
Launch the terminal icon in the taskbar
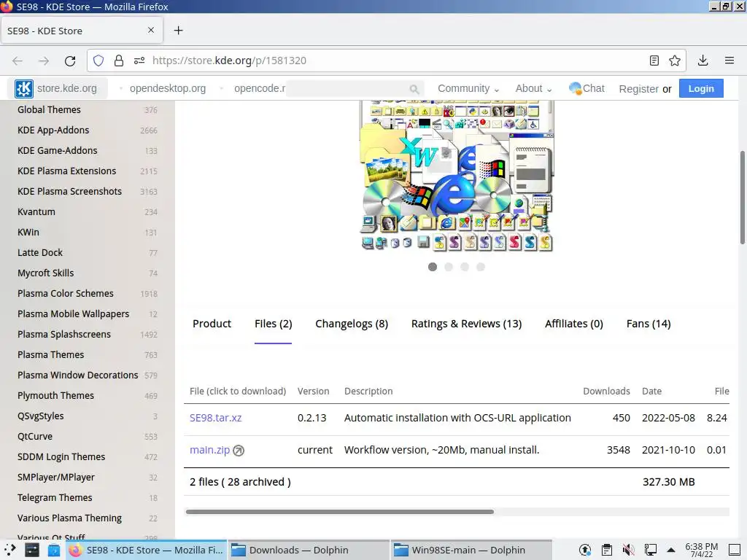(32, 550)
